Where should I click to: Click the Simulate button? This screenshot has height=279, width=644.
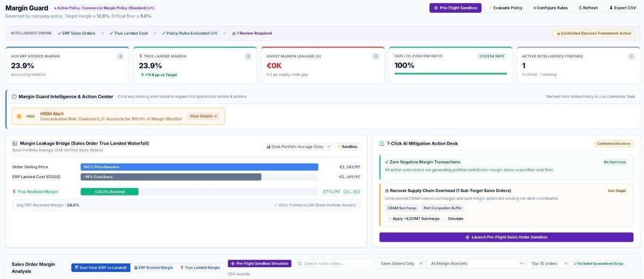click(455, 219)
